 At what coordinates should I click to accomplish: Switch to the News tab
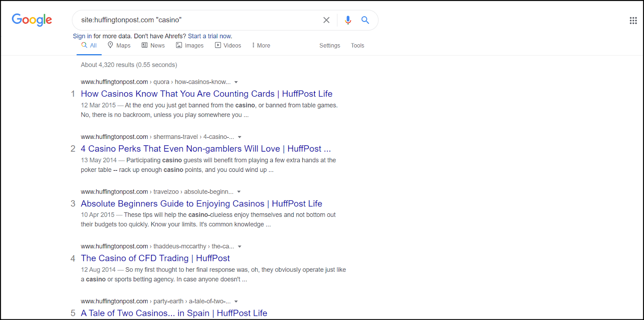[153, 45]
